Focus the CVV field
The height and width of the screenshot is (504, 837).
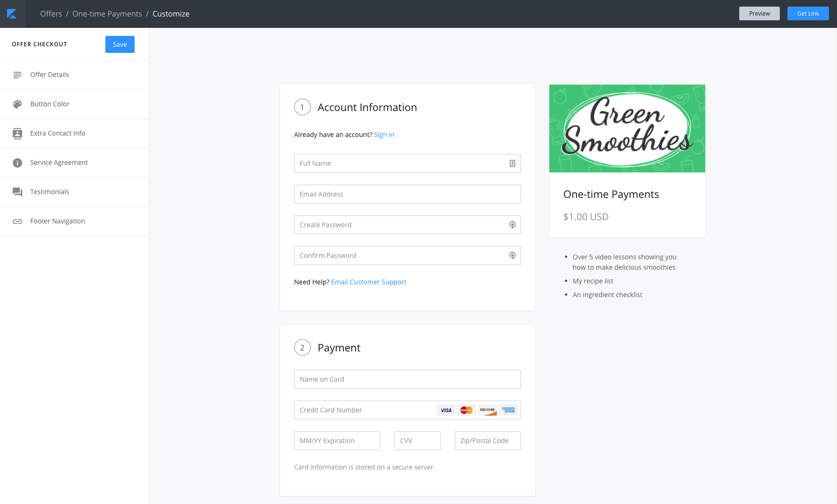pyautogui.click(x=418, y=441)
